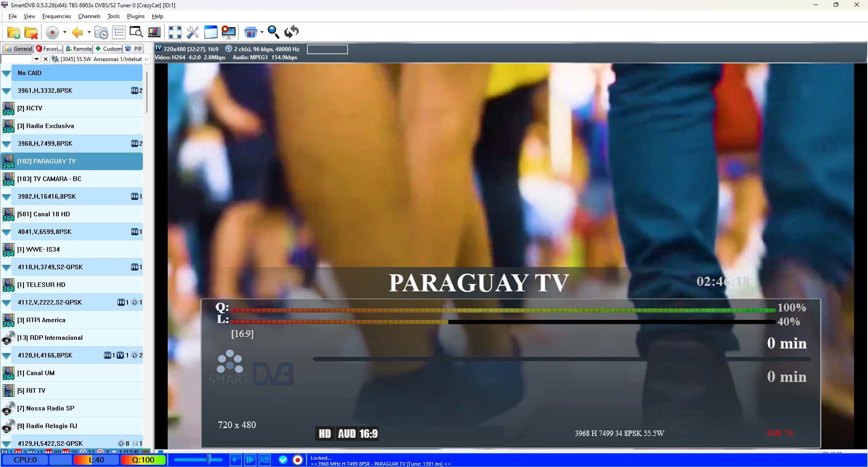Select the [9] Radio Relogio RJ channel
Viewport: 868px width, 467px height.
click(72, 426)
